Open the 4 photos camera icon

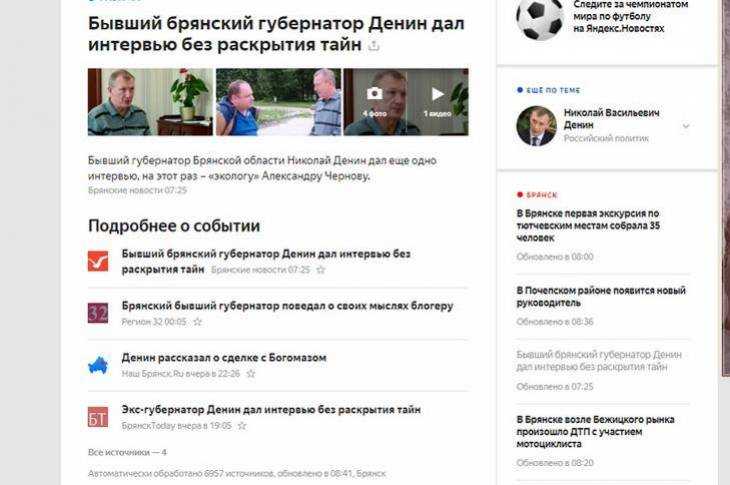point(375,94)
